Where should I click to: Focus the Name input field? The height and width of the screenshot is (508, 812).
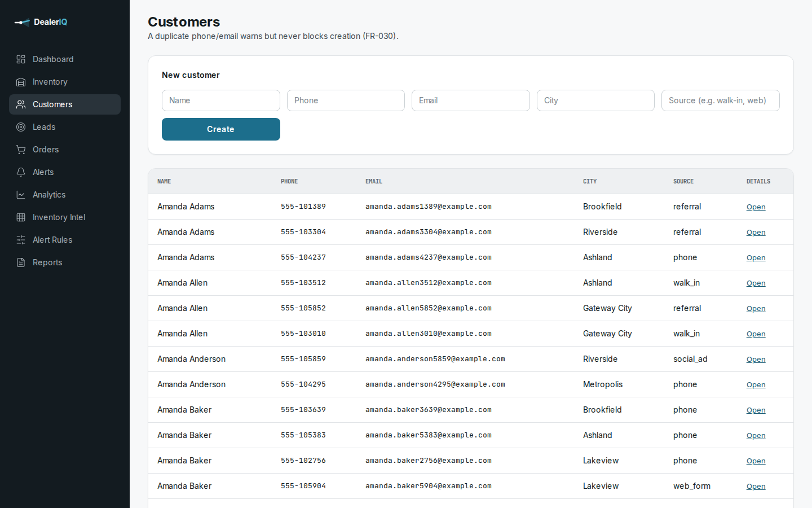tap(221, 100)
